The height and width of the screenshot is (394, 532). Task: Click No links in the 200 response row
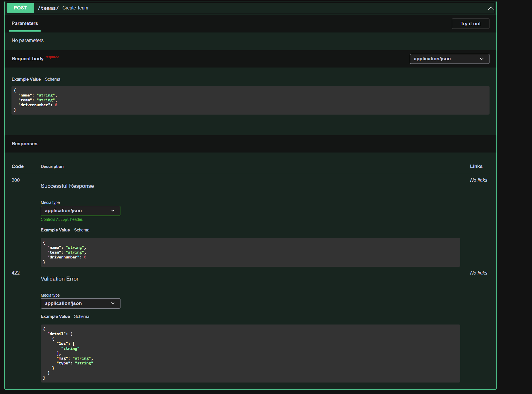click(x=479, y=180)
